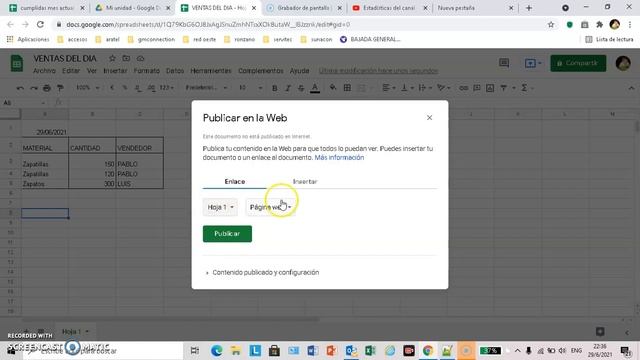Open the Hoja 1 dropdown in dialog
The height and width of the screenshot is (360, 640).
[x=220, y=207]
